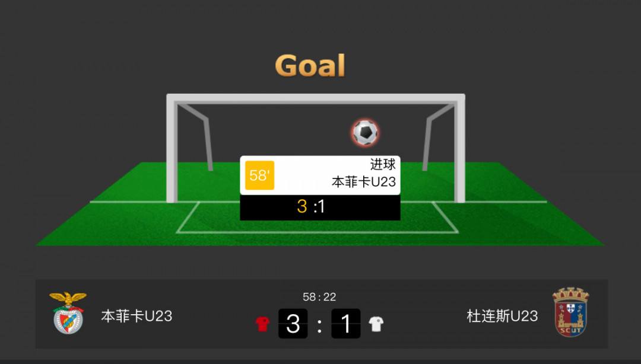
Task: Click the golden Goal heading text
Action: (310, 65)
